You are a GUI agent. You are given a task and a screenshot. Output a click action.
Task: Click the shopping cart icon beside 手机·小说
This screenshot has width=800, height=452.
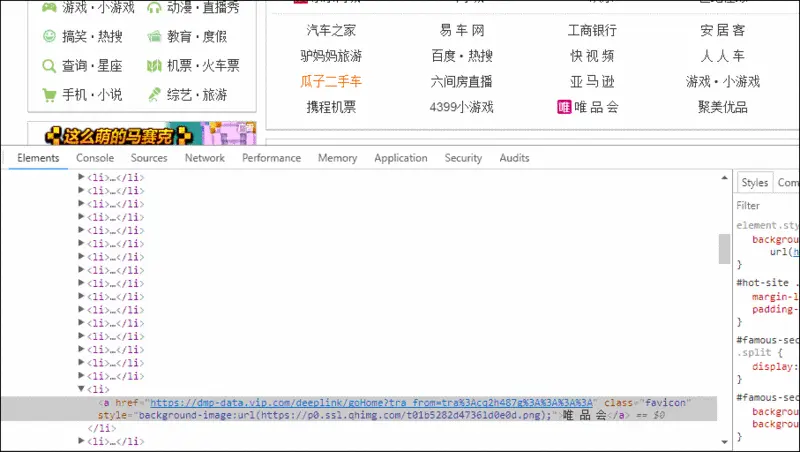(x=49, y=95)
